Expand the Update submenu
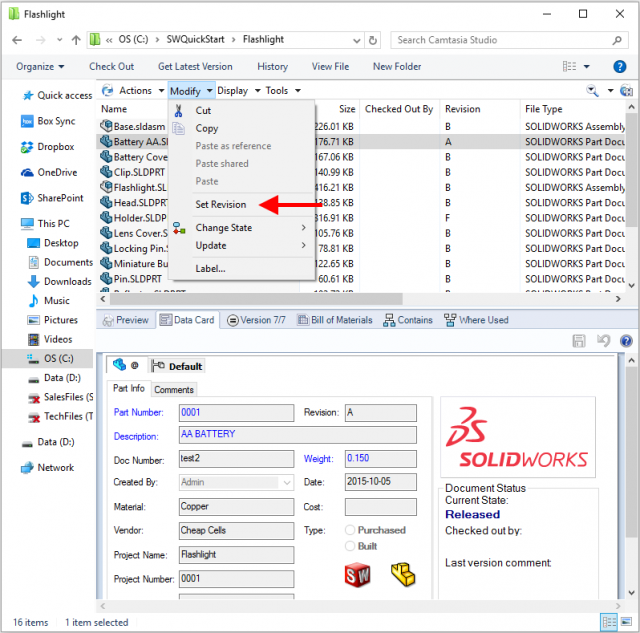This screenshot has width=640, height=633. pos(303,245)
